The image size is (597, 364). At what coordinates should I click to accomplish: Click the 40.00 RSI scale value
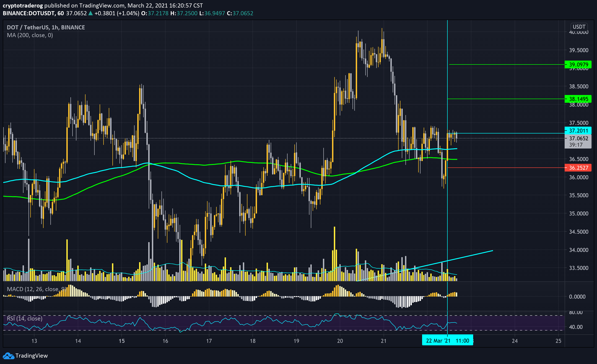(576, 327)
